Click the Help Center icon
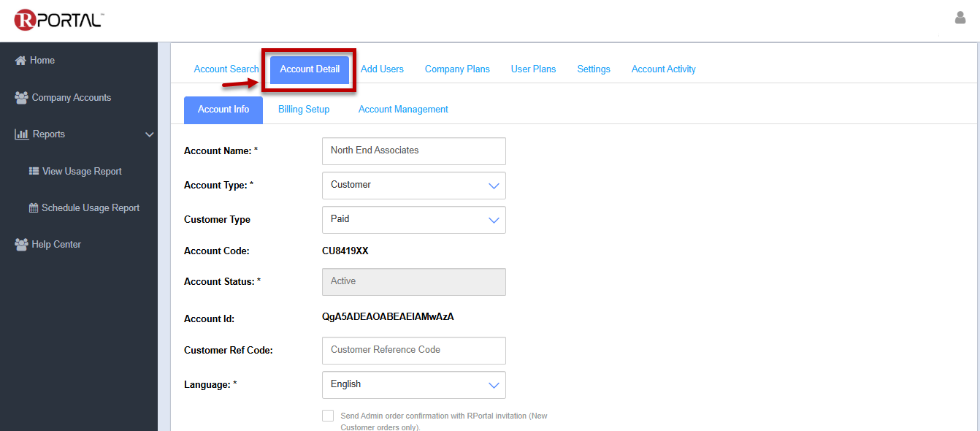The image size is (980, 431). 21,245
